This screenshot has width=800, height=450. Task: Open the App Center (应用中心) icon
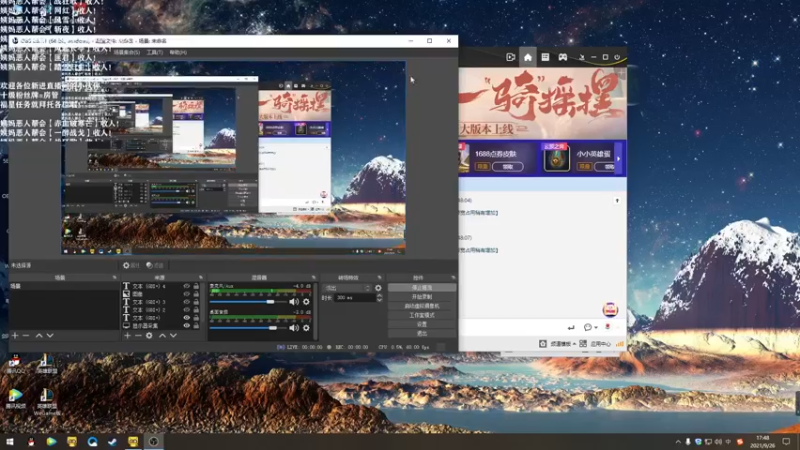tap(583, 343)
